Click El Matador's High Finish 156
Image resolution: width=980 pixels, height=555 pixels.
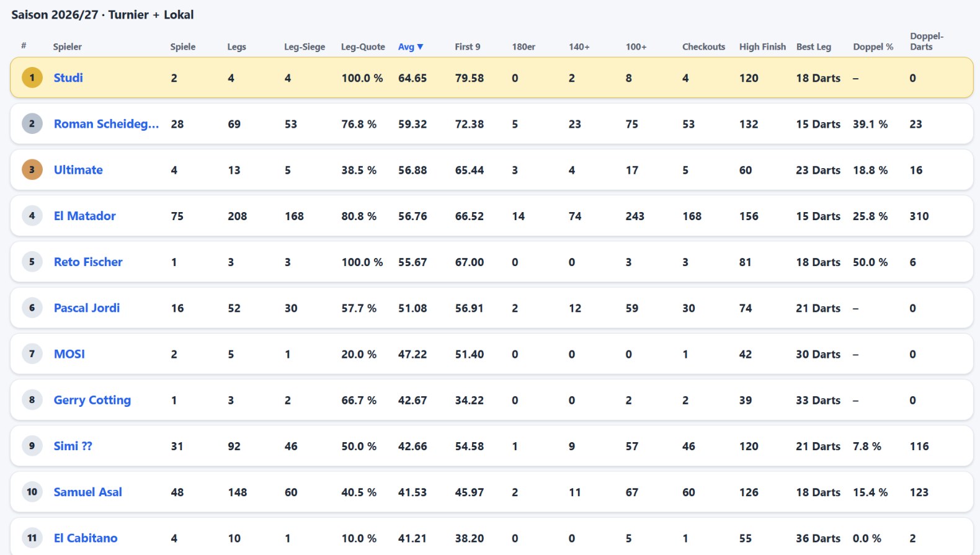click(749, 216)
